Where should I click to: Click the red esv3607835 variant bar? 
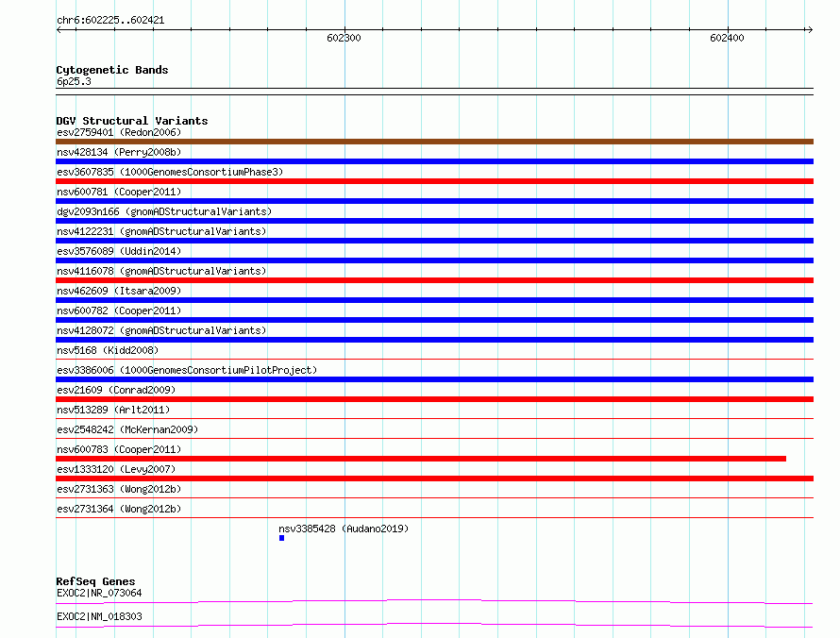click(x=434, y=181)
